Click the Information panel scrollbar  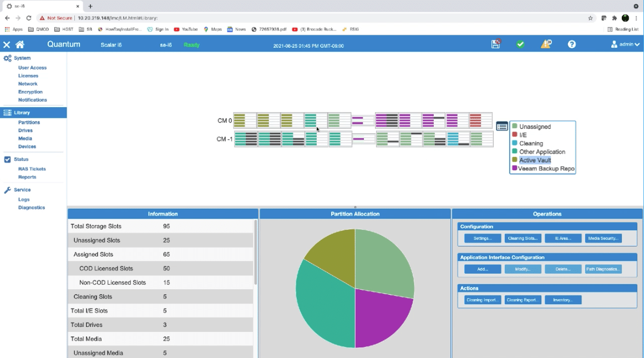pyautogui.click(x=256, y=253)
